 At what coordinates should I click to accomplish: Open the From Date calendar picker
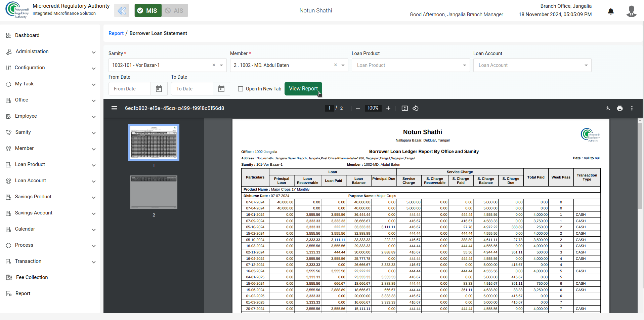coord(159,89)
